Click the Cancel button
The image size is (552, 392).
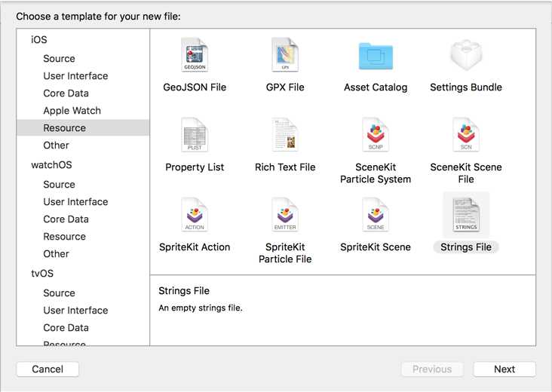[48, 369]
